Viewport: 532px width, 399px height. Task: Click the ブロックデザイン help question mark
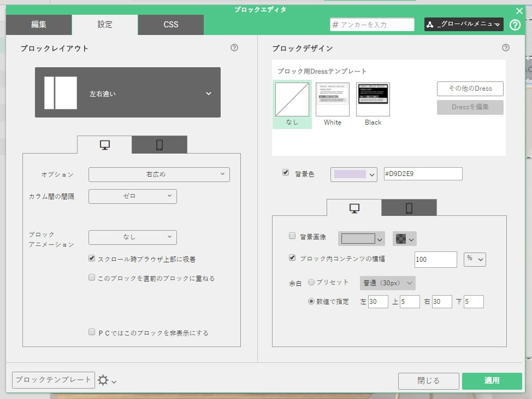(x=506, y=48)
